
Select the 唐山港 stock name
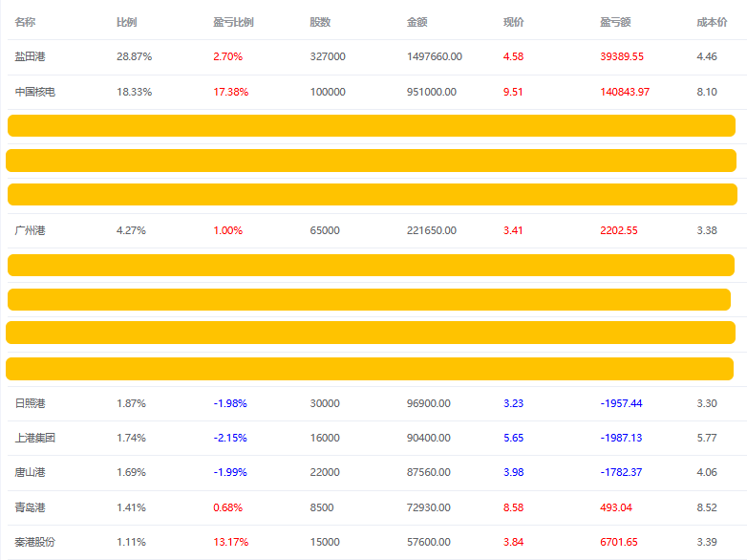tap(30, 472)
